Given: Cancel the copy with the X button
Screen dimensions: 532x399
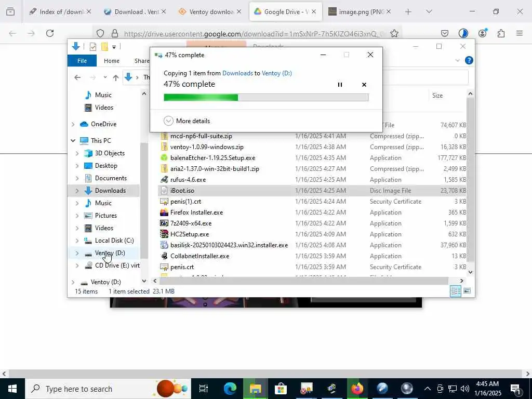Looking at the screenshot, I should click(x=364, y=85).
